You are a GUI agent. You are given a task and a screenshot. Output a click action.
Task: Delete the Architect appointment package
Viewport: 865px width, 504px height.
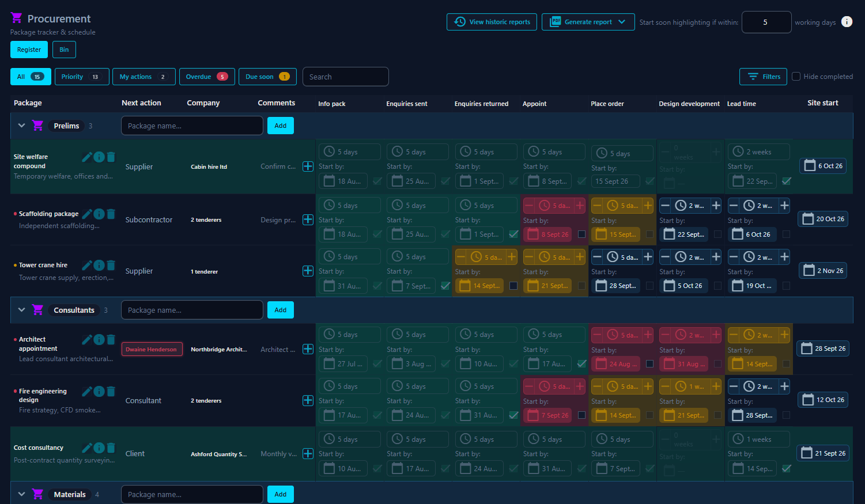pos(111,339)
